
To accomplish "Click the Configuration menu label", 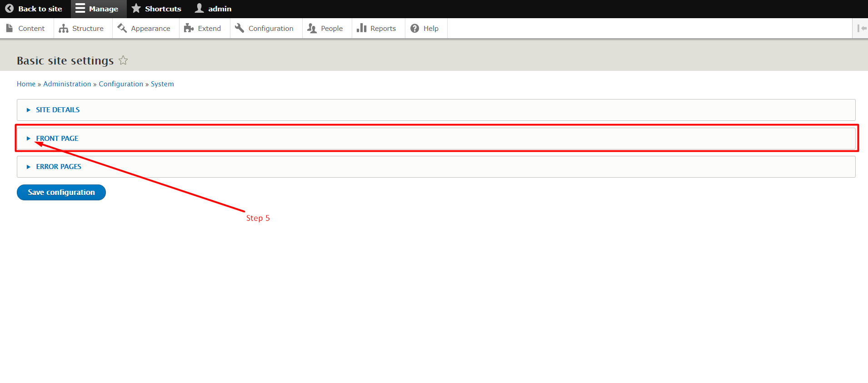I will (x=271, y=28).
